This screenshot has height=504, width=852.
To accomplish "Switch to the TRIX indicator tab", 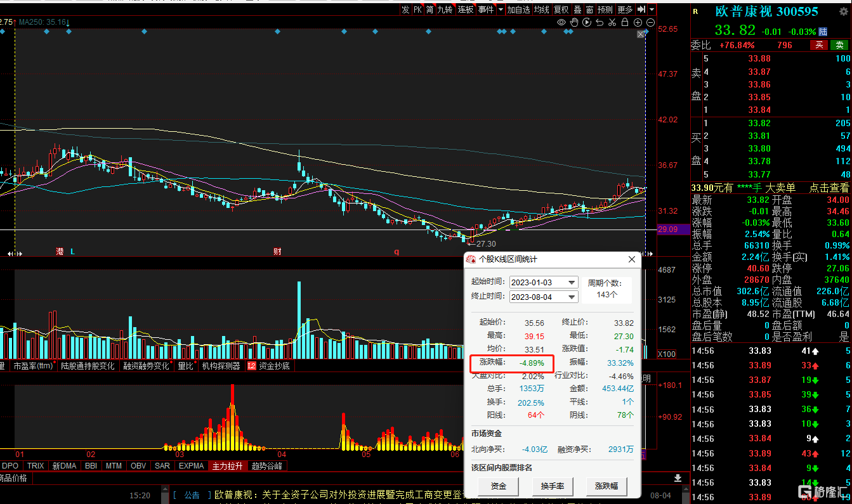I will [36, 466].
